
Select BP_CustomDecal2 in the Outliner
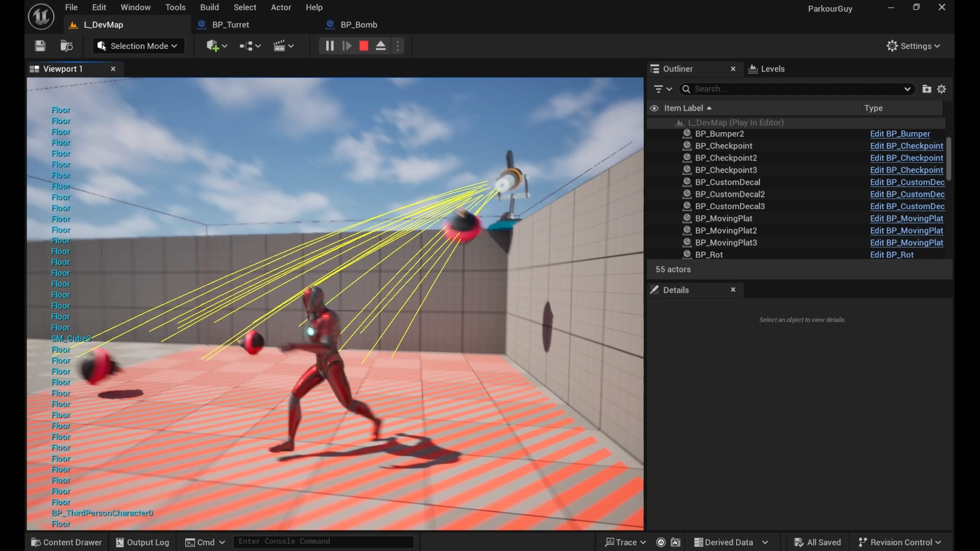pyautogui.click(x=730, y=194)
